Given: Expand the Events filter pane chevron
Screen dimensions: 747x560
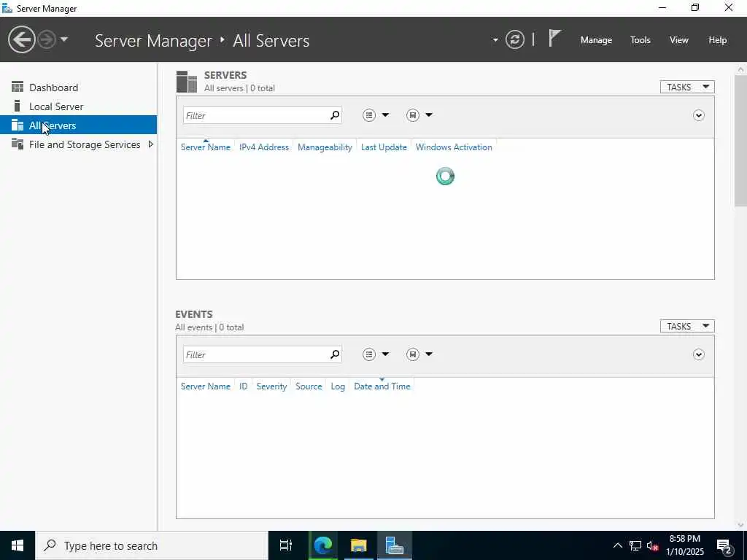Looking at the screenshot, I should click(x=698, y=354).
